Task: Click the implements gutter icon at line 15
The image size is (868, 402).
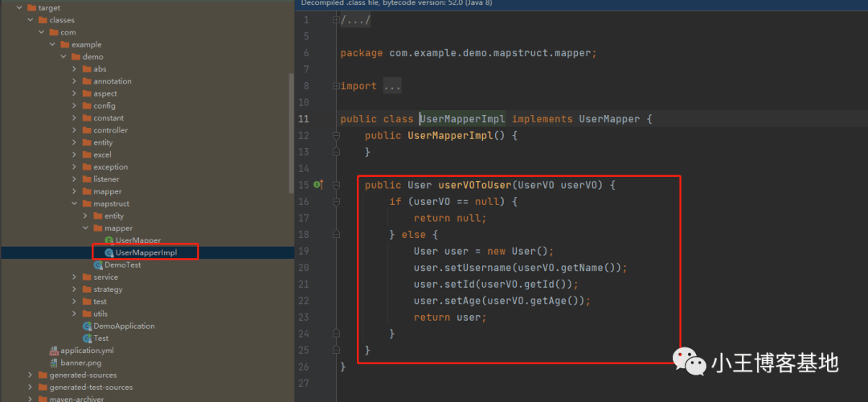Action: (x=318, y=185)
